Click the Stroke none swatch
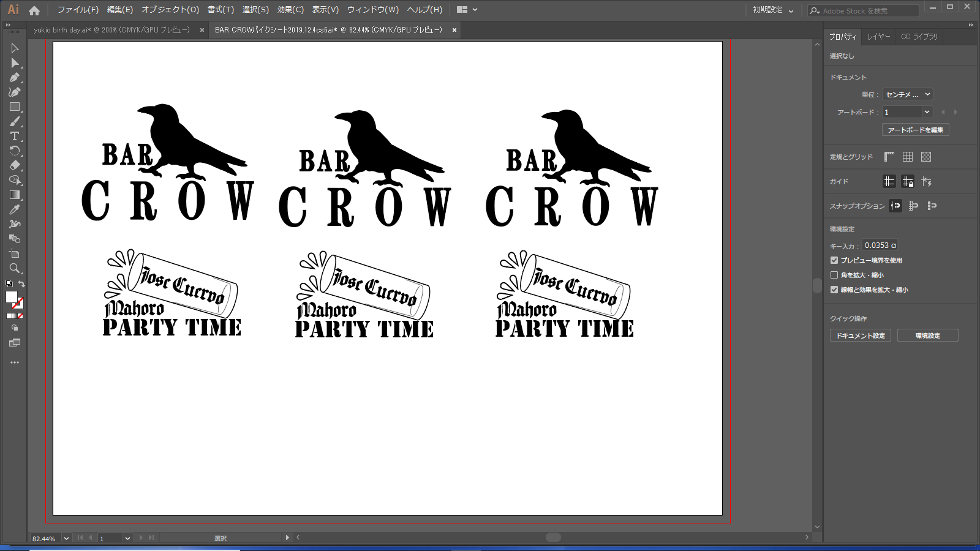Viewport: 980px width, 551px height. pos(19,303)
